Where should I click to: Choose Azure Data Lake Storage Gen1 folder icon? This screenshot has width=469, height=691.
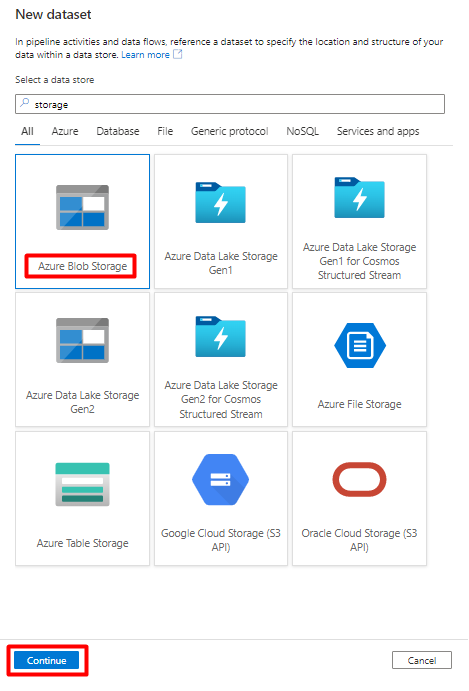click(x=220, y=202)
